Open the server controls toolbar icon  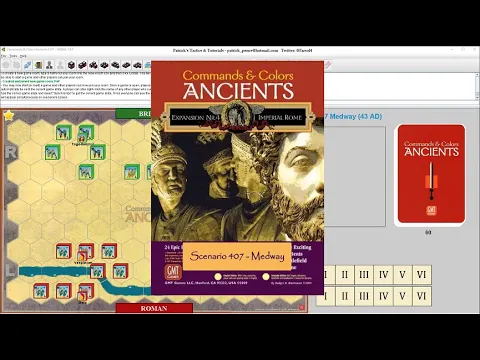click(x=38, y=65)
